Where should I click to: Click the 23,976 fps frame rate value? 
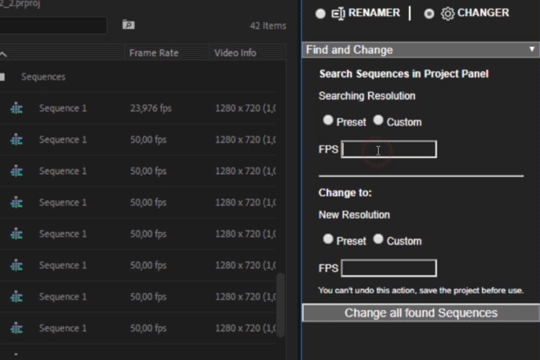[151, 109]
